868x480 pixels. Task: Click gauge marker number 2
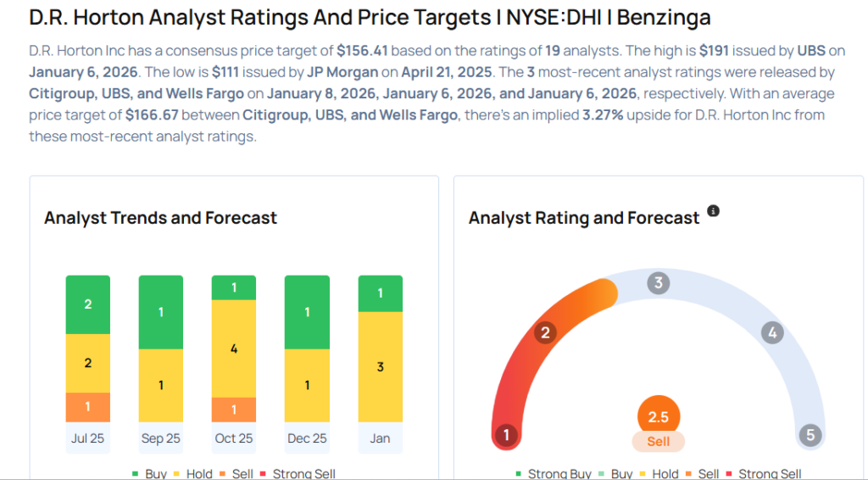pyautogui.click(x=545, y=332)
